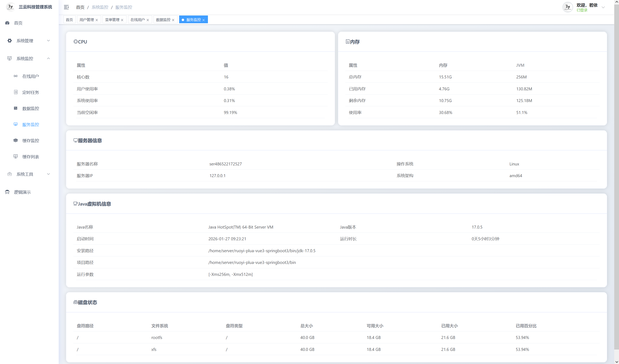Click the 首页 breadcrumb link
The image size is (619, 364).
tap(80, 7)
